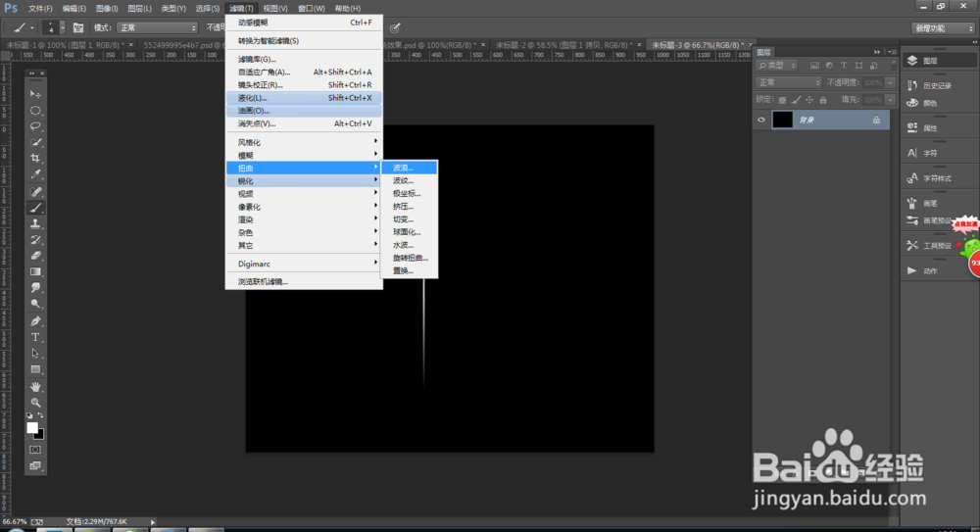Expand the 风格化 filter submenu
Screen dimensions: 980x532
tap(304, 142)
